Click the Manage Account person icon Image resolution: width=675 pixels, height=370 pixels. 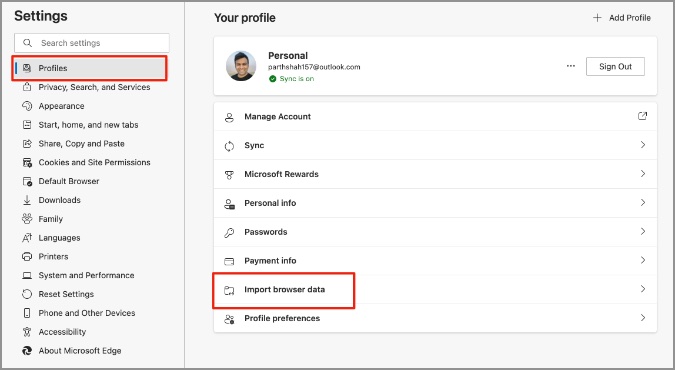click(x=229, y=117)
